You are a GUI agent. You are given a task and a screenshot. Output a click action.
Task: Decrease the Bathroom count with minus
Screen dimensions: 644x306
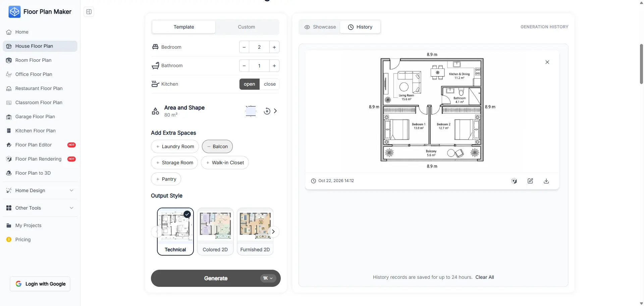tap(244, 66)
